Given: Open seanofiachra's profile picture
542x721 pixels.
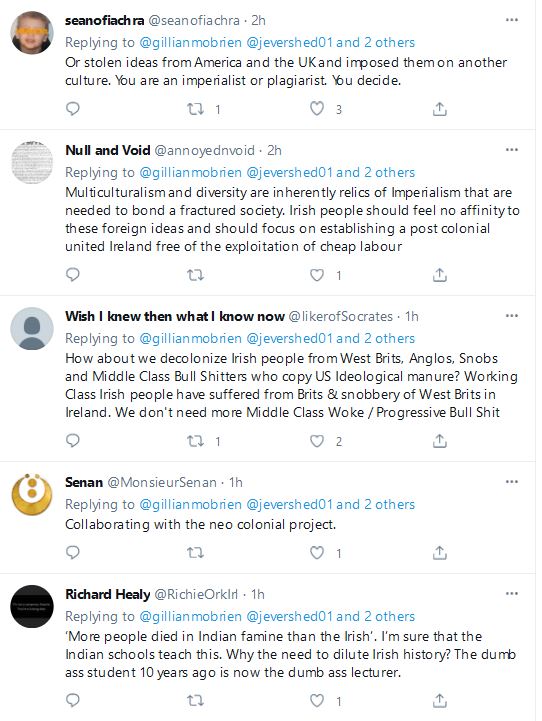Looking at the screenshot, I should coord(32,33).
